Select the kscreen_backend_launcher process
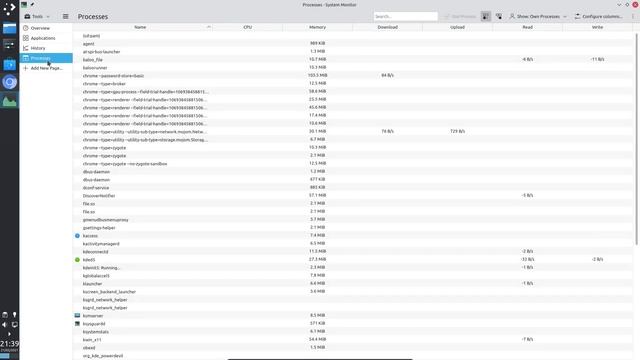Viewport: 640px width, 360px height. 353,291
